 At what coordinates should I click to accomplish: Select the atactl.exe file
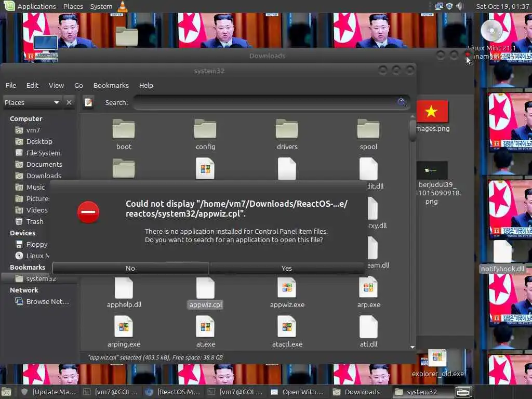click(x=287, y=332)
